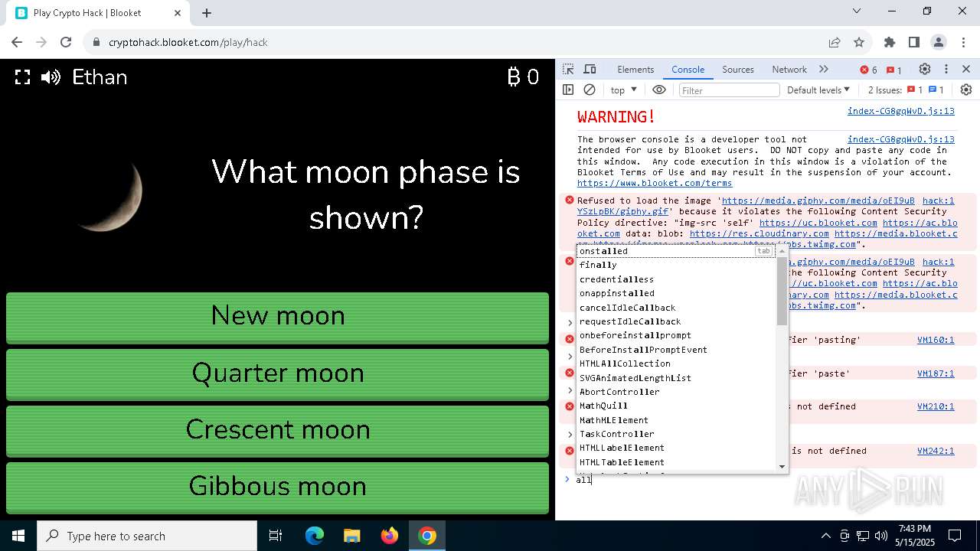980x551 pixels.
Task: Open the Sources tab
Action: pyautogui.click(x=738, y=69)
